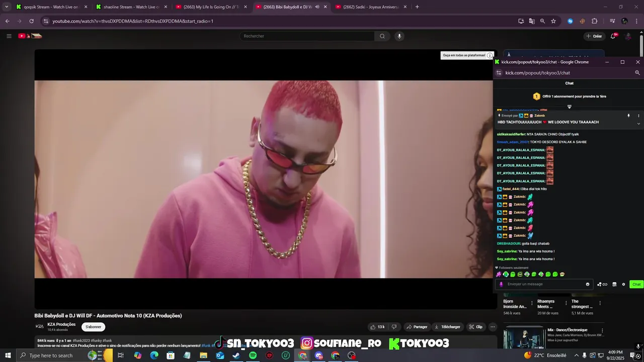Click the Clip button
644x362 pixels.
click(475, 327)
